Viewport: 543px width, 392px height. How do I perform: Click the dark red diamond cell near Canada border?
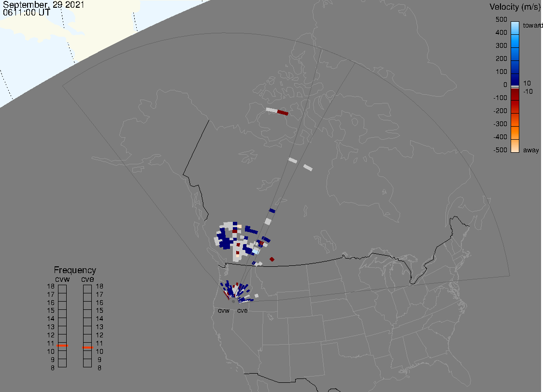point(272,259)
